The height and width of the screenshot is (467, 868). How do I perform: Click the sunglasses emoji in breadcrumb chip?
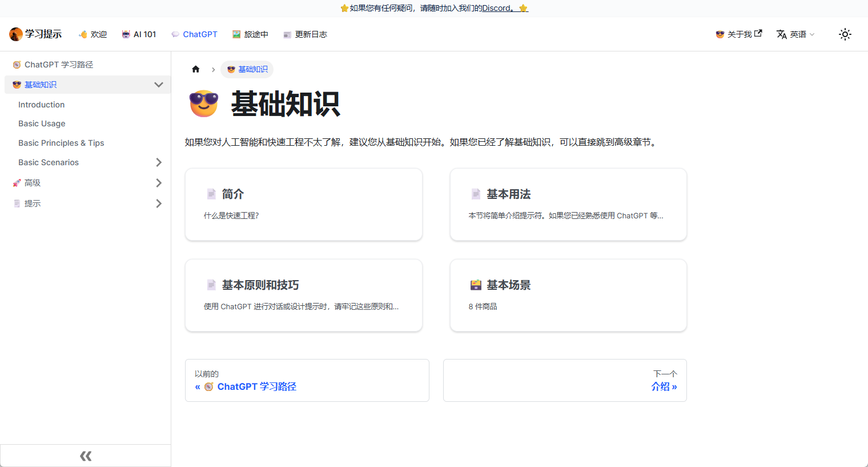(231, 69)
